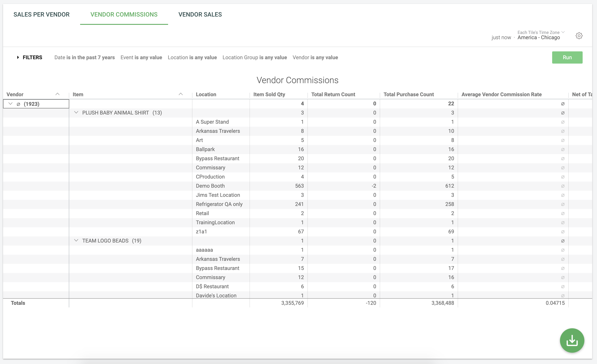
Task: Select the VENDOR COMMISSIONS tab
Action: 124,14
